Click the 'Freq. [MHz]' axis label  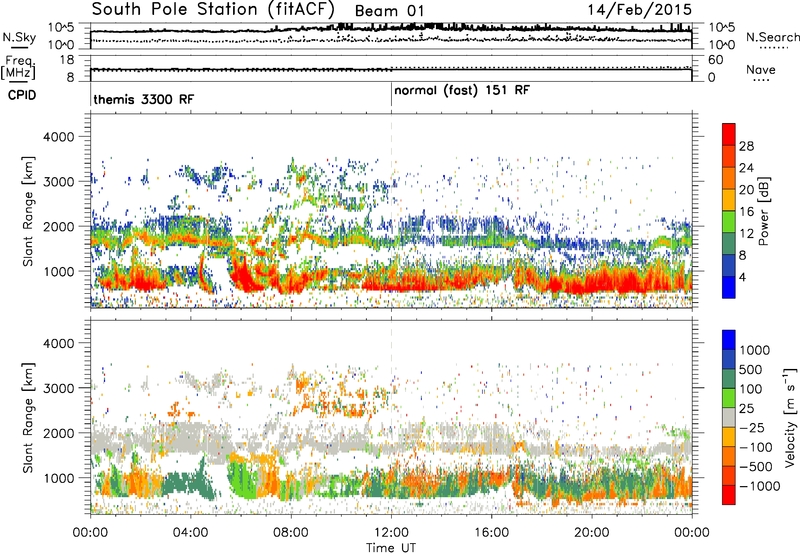[x=18, y=68]
